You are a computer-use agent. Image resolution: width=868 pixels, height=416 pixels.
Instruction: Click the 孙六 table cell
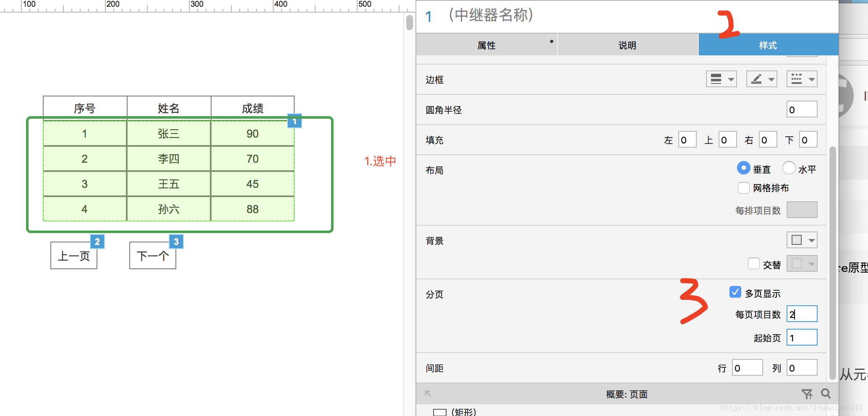tap(169, 209)
